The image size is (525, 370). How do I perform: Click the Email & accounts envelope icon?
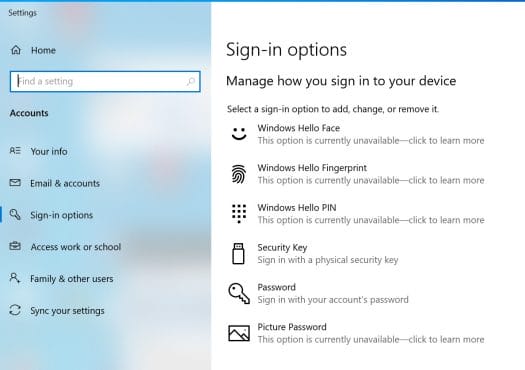pyautogui.click(x=15, y=182)
